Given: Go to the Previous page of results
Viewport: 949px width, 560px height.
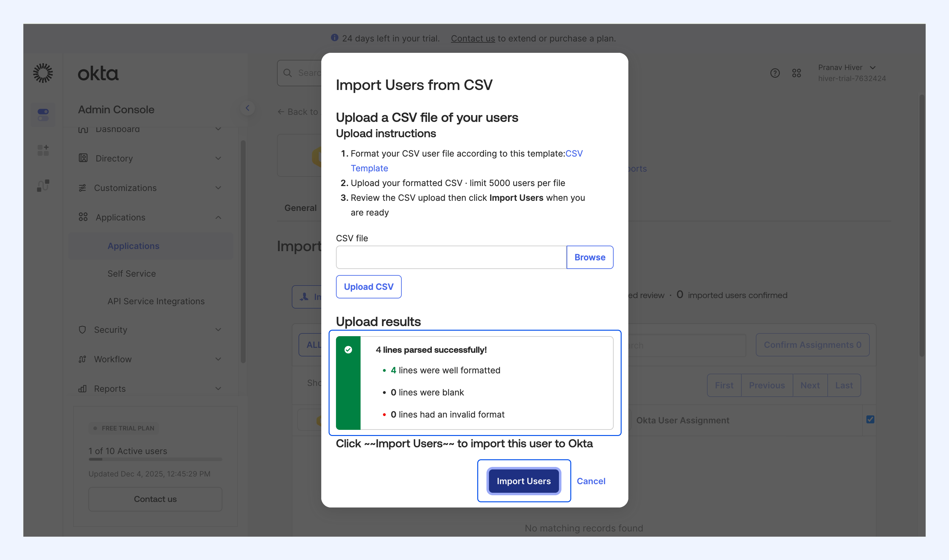Looking at the screenshot, I should [767, 385].
